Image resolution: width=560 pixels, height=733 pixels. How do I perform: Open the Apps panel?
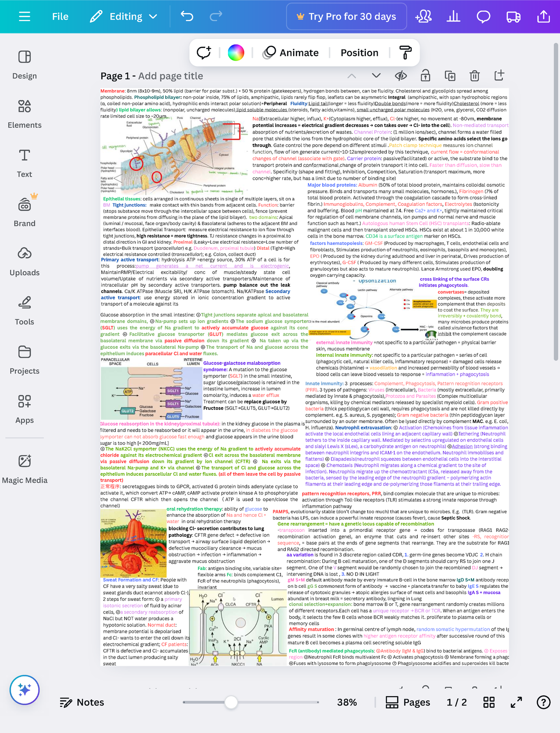[x=24, y=409]
